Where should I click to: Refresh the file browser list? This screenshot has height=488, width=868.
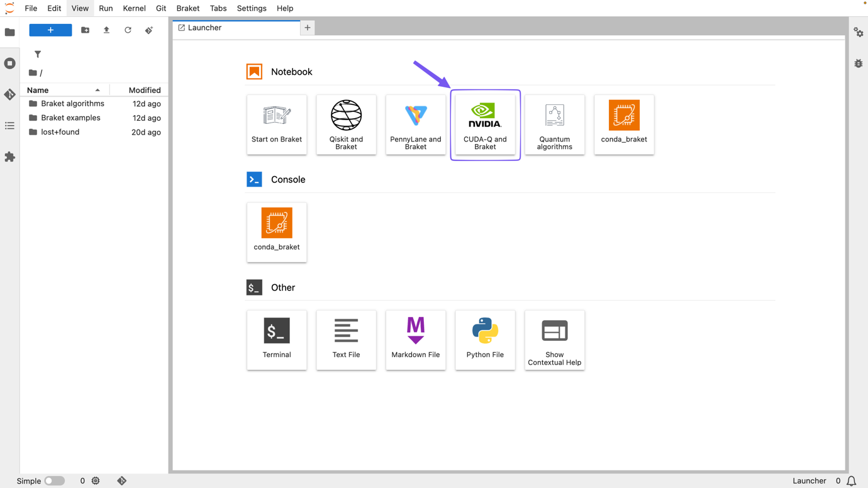[x=128, y=30]
